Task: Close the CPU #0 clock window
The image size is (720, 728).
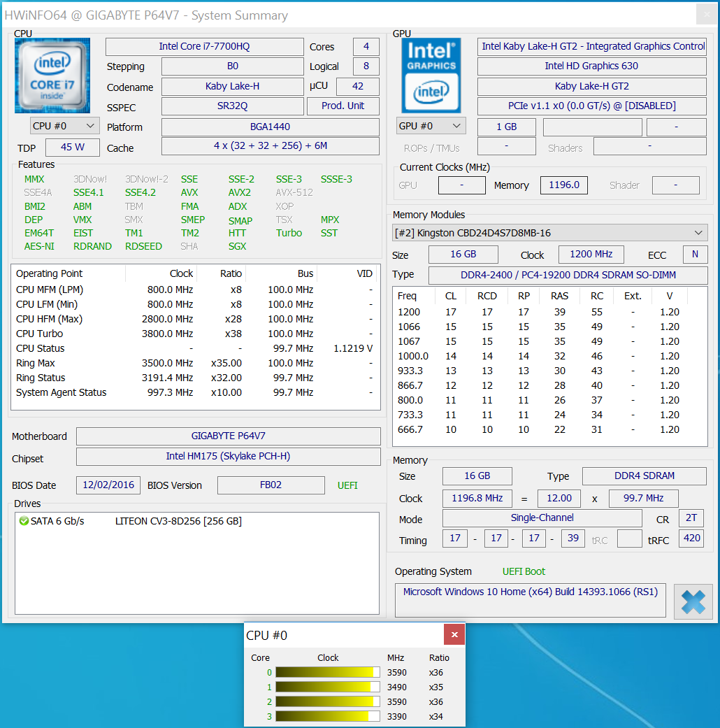Action: [454, 635]
